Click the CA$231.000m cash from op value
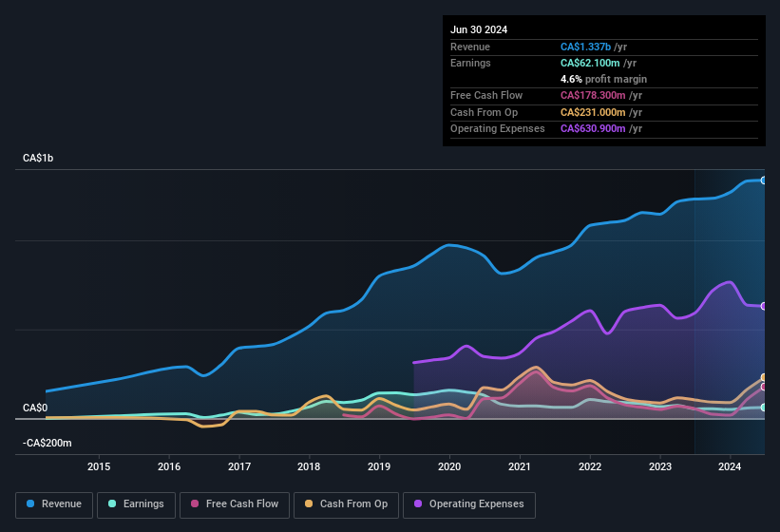780x532 pixels. 593,112
